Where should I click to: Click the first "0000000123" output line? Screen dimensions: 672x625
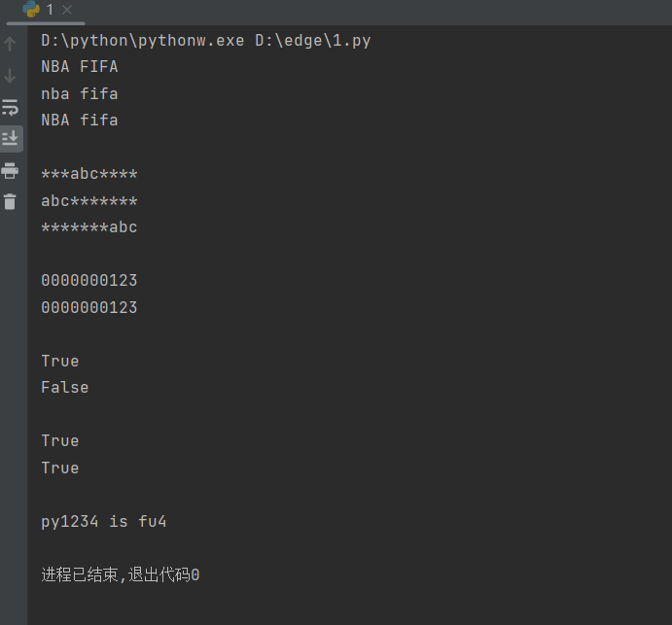click(89, 281)
